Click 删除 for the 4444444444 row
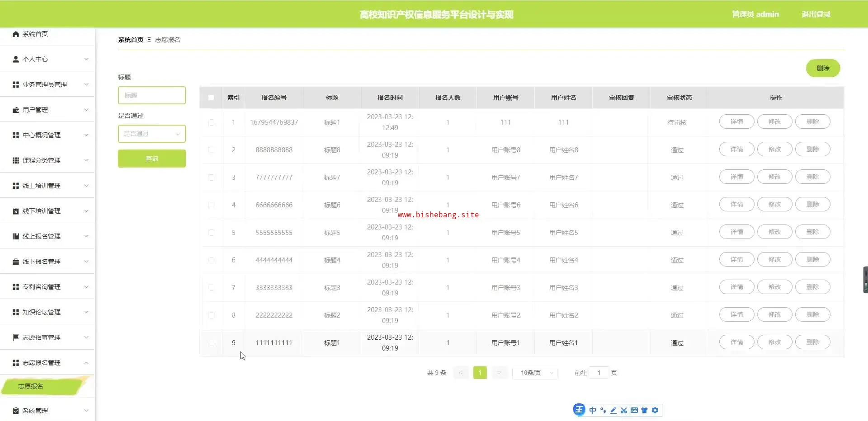868x421 pixels. tap(813, 259)
